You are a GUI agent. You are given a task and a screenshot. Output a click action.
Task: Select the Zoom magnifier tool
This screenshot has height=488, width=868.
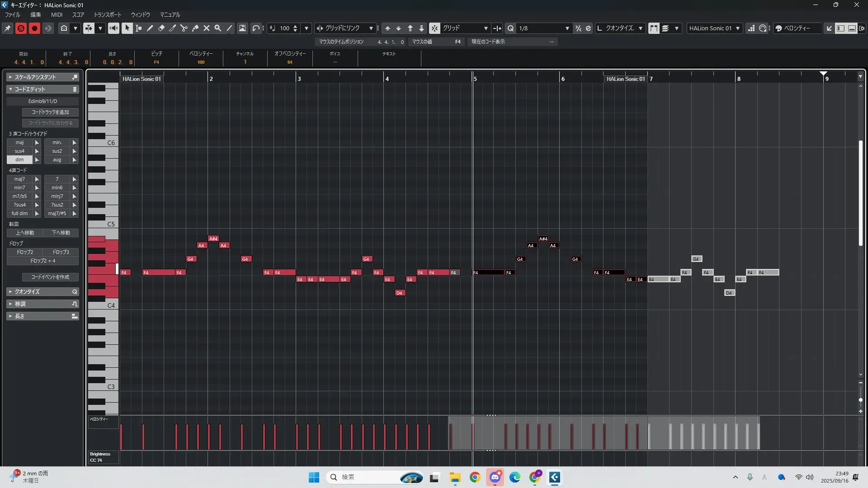pyautogui.click(x=218, y=28)
